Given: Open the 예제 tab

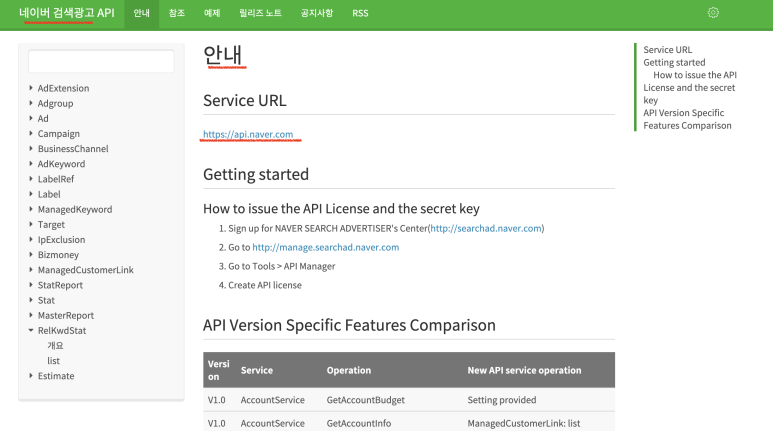Looking at the screenshot, I should (x=212, y=13).
